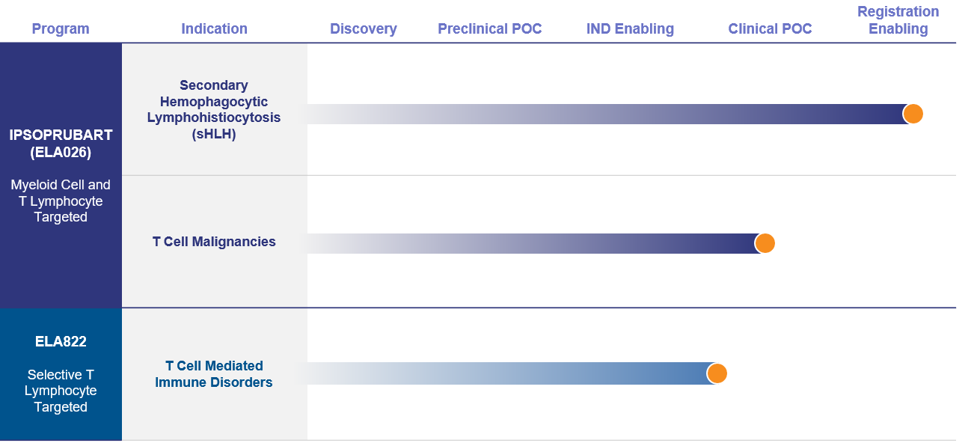
Task: Click the blue ELA822 progress bar
Action: pyautogui.click(x=512, y=373)
